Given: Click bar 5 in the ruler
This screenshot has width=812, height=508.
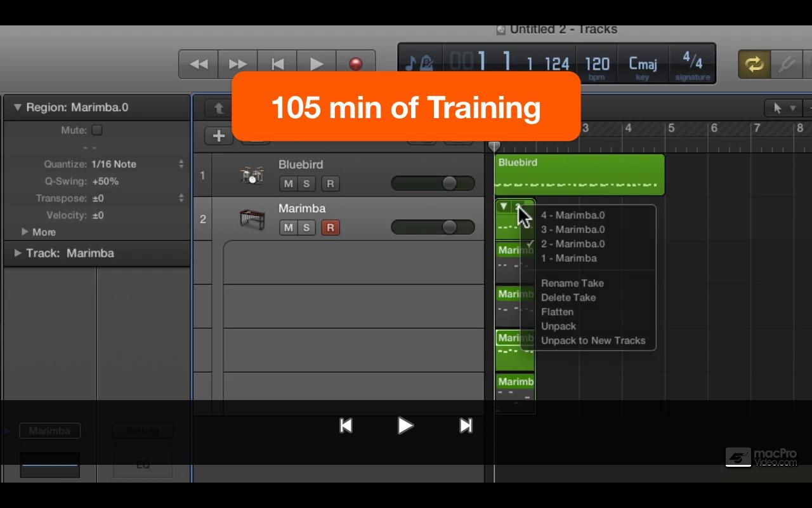Looking at the screenshot, I should pos(671,128).
